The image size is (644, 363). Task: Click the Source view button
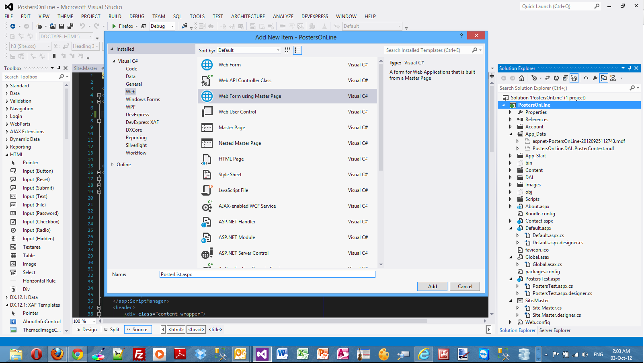coord(137,330)
